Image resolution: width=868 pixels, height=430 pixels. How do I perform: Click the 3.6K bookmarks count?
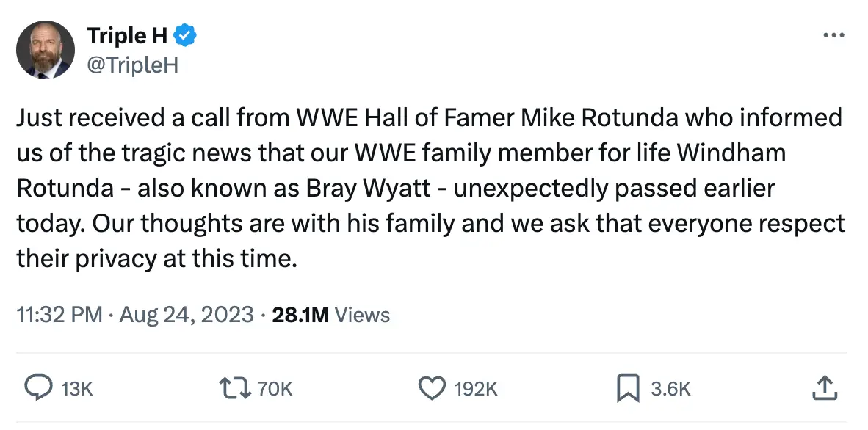coord(670,389)
